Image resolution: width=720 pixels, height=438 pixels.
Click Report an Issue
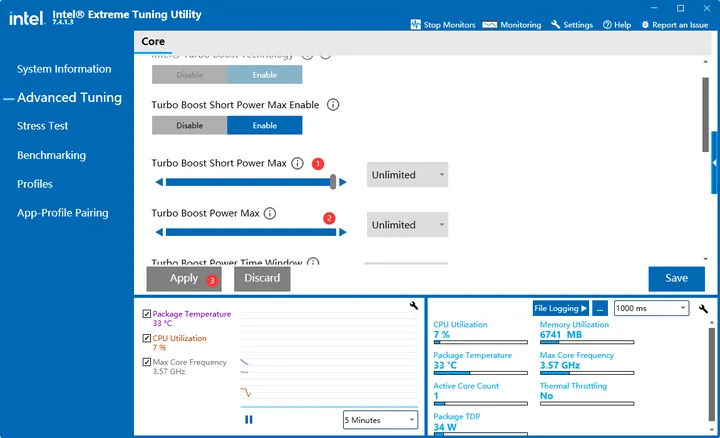[675, 25]
